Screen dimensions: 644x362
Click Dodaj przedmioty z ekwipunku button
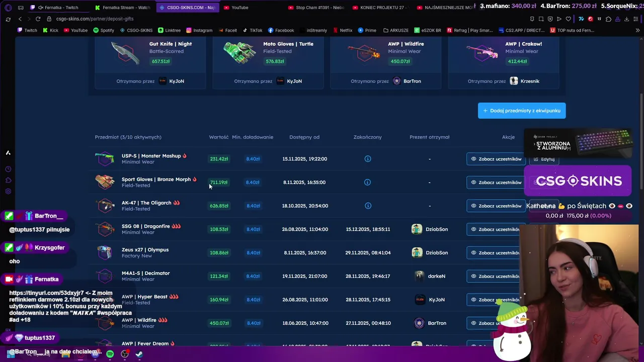(522, 111)
